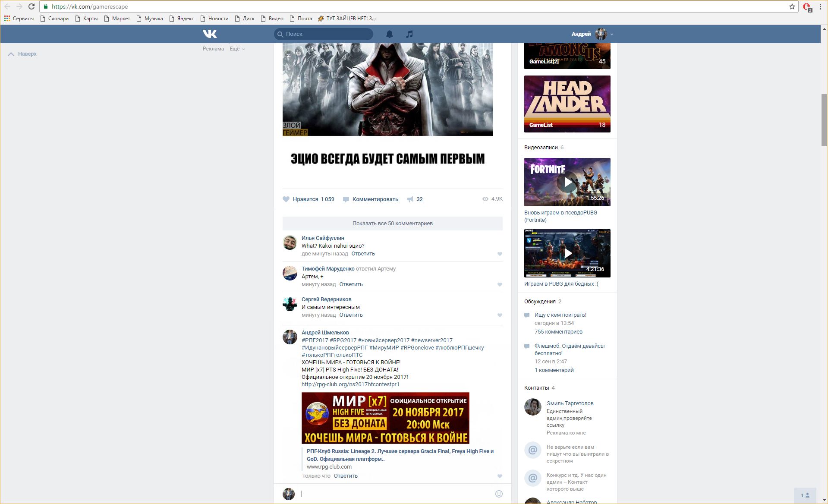
Task: Open ТУТ ЗАЙЦЕВ НЕТ bookmark
Action: [347, 19]
